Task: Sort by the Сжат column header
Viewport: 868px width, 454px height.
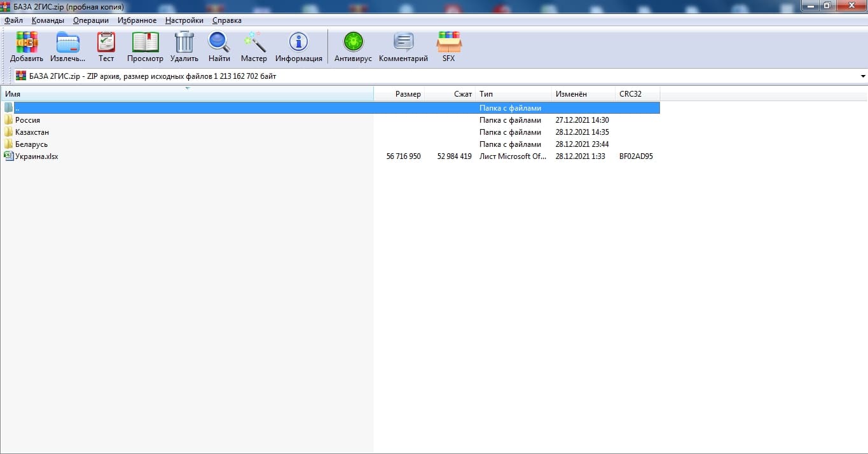Action: (x=450, y=94)
